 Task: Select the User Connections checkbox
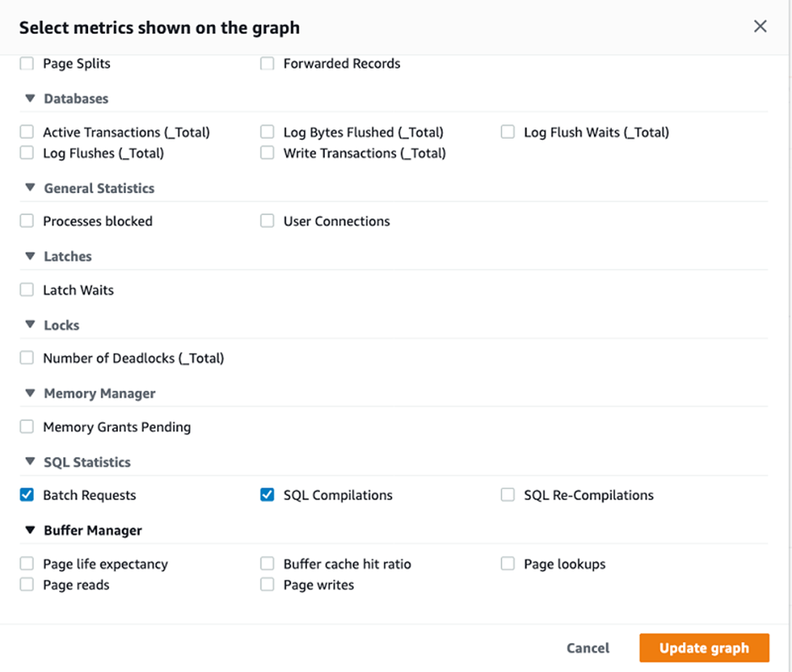pos(267,221)
